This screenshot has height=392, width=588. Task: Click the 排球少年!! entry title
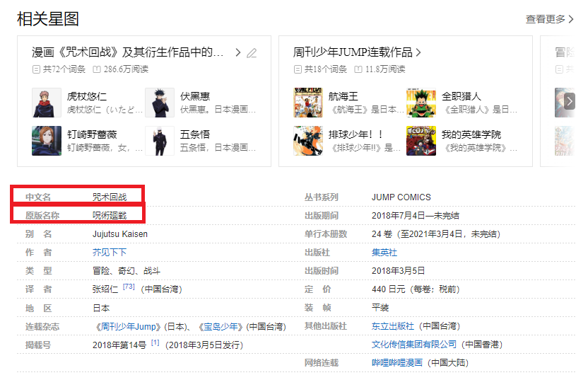(356, 134)
